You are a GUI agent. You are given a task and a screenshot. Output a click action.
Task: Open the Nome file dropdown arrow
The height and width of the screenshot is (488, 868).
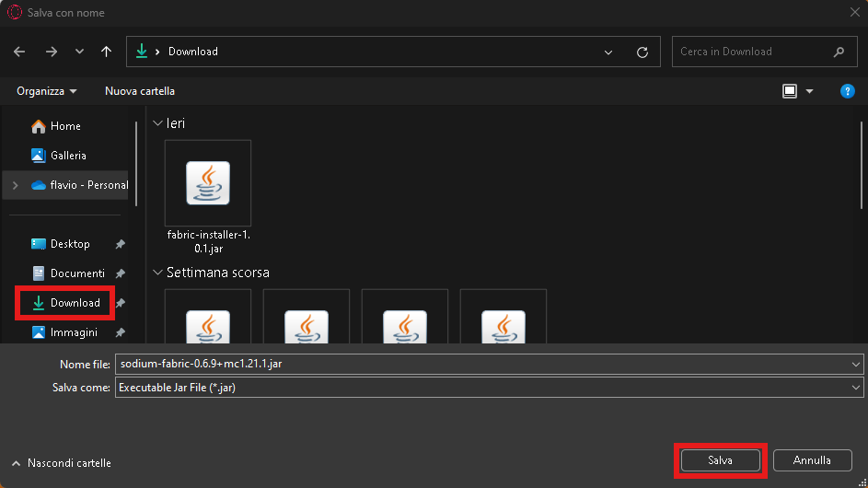point(856,364)
